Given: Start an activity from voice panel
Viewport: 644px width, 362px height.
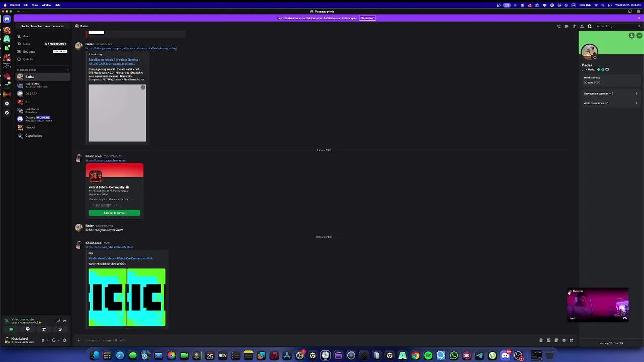Looking at the screenshot, I should coord(44,329).
